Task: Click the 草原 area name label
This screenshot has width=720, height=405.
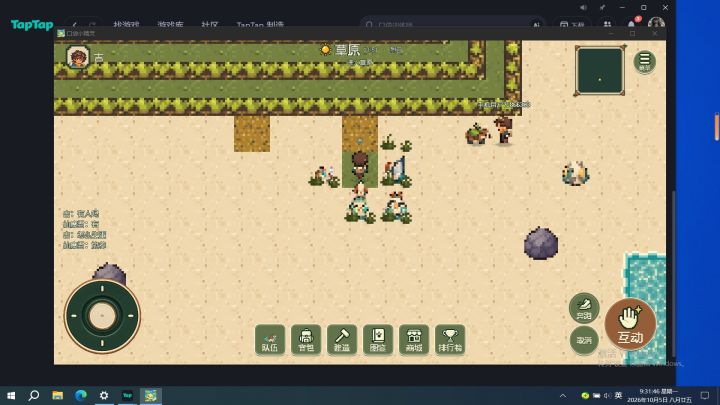Action: (348, 50)
